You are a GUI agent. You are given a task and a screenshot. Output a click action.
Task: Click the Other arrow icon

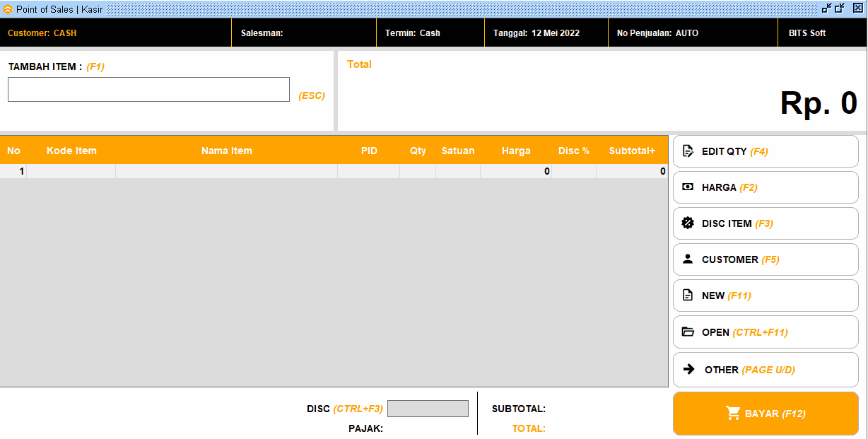(x=689, y=369)
